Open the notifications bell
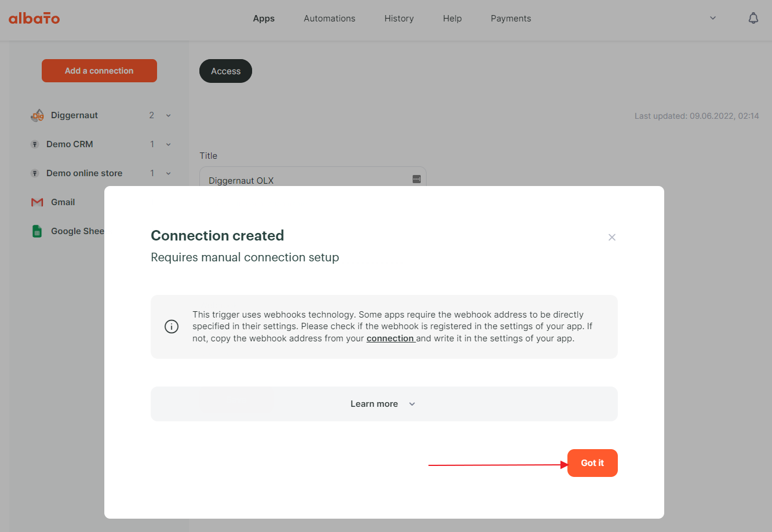The width and height of the screenshot is (772, 532). pyautogui.click(x=753, y=19)
